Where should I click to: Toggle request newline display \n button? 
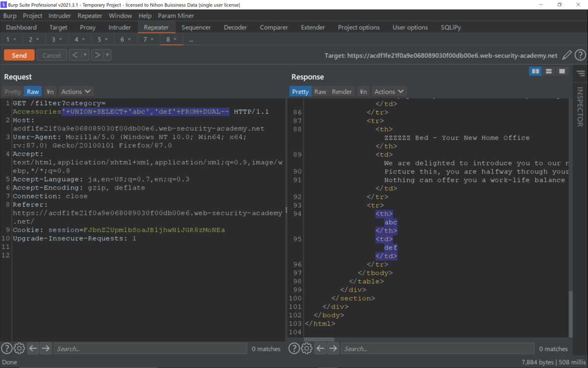(x=50, y=92)
